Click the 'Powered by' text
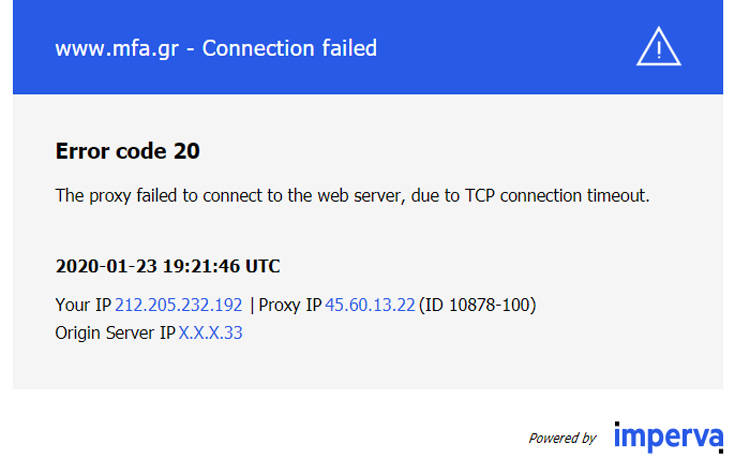 click(562, 438)
